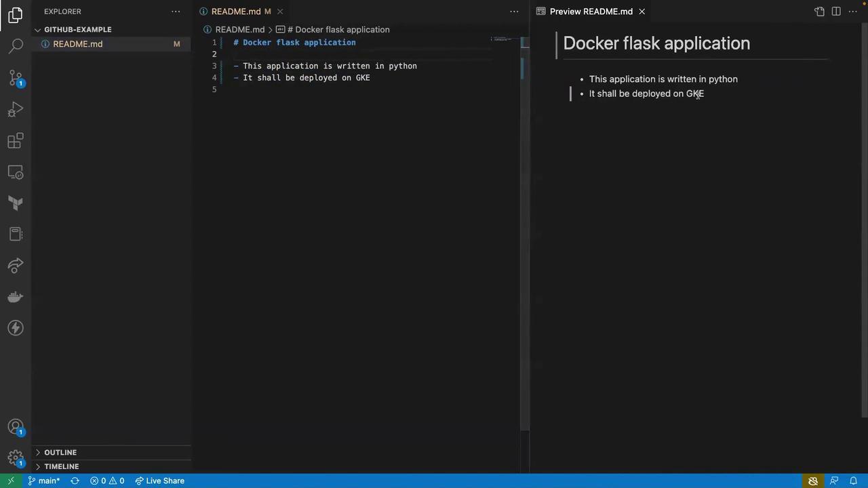Click the line 'It shall be deployed on GKE' in editor

coord(302,77)
